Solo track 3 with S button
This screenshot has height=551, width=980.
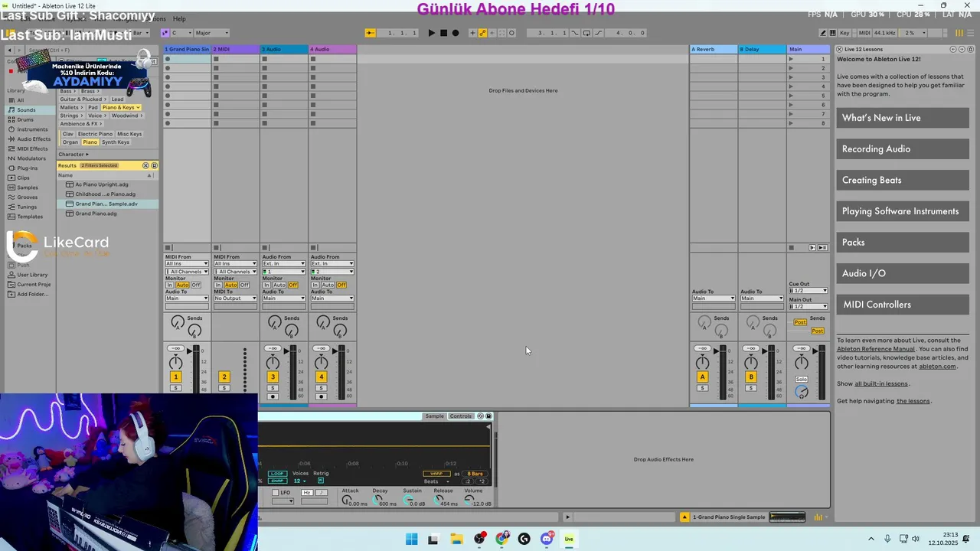pyautogui.click(x=273, y=388)
